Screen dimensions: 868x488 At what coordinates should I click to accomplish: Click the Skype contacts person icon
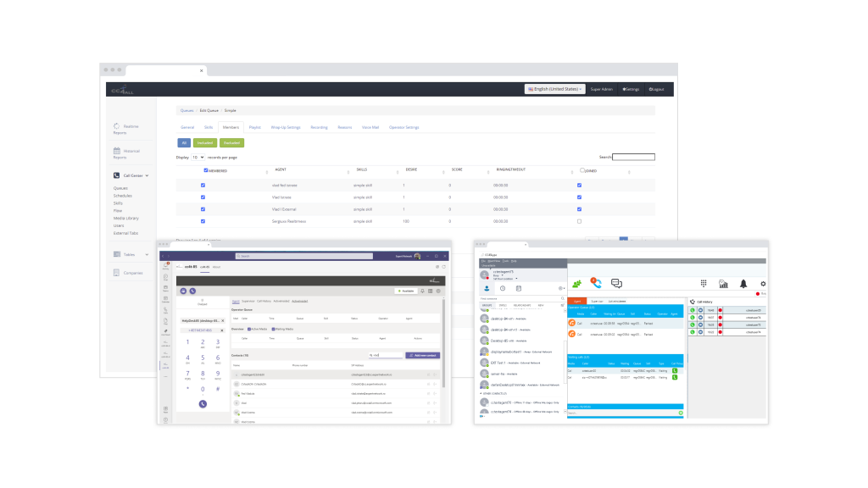pos(487,288)
